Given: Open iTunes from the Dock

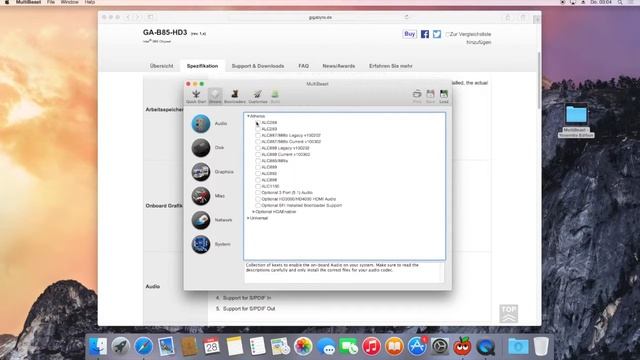Looking at the screenshot, I should [371, 347].
